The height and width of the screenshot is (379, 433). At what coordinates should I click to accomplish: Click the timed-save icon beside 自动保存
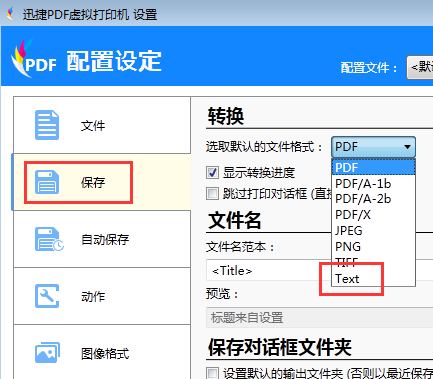tap(49, 239)
